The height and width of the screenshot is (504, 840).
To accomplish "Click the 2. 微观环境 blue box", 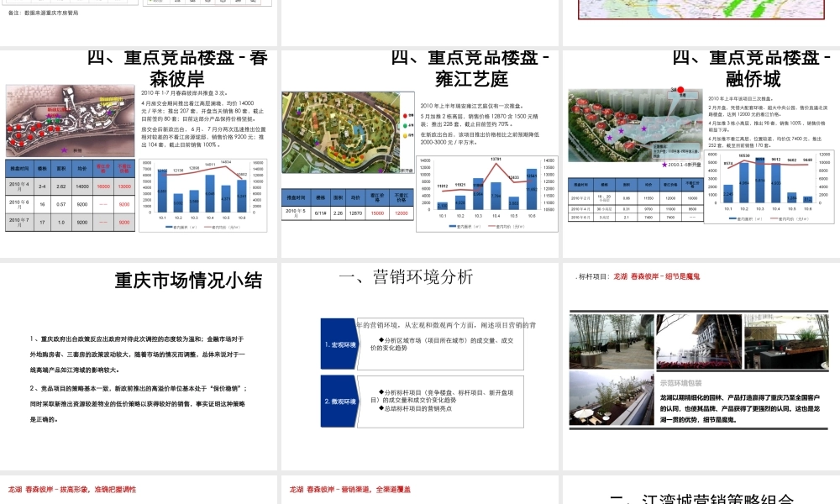I will pos(339,402).
